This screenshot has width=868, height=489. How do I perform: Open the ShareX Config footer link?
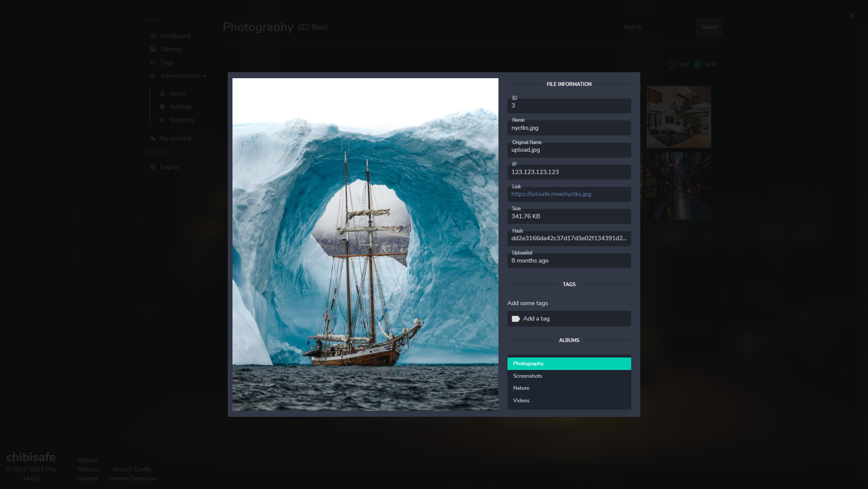(131, 469)
